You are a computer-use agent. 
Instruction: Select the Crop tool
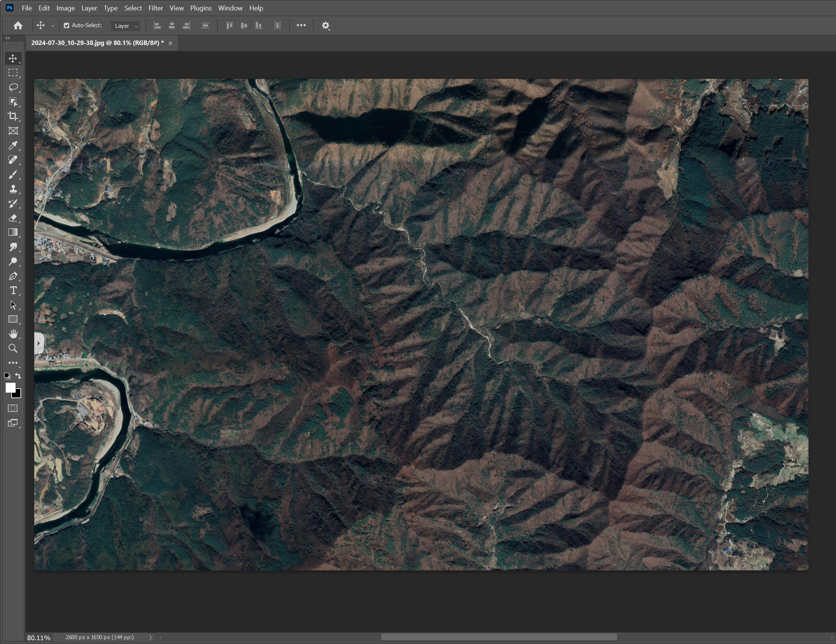(13, 116)
